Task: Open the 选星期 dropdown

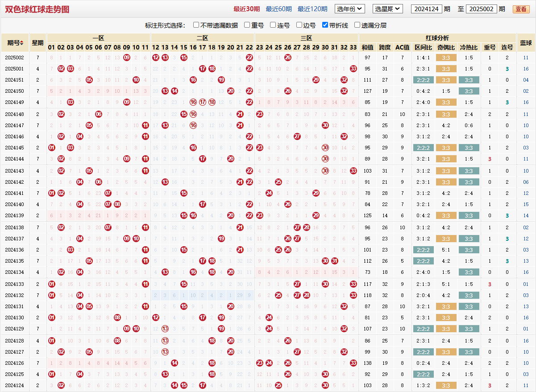Action: tap(388, 9)
